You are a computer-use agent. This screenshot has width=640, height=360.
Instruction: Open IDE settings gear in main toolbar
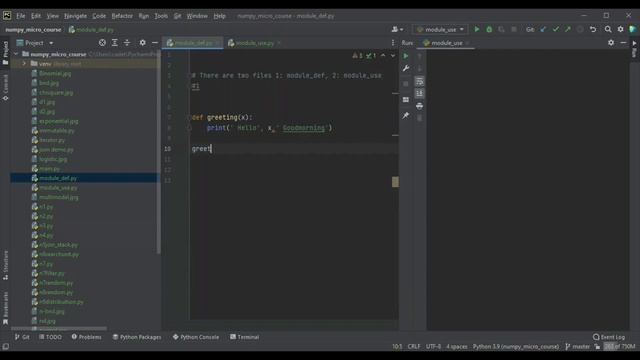click(x=620, y=29)
